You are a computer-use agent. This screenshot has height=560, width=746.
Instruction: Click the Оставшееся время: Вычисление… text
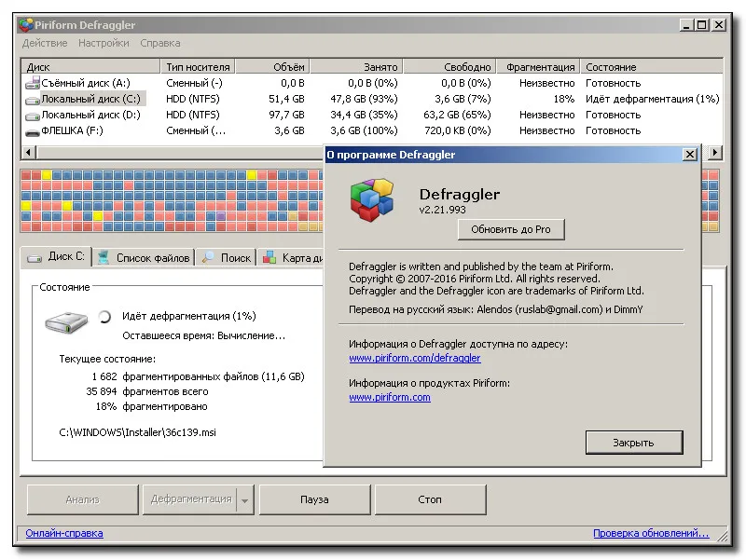203,335
